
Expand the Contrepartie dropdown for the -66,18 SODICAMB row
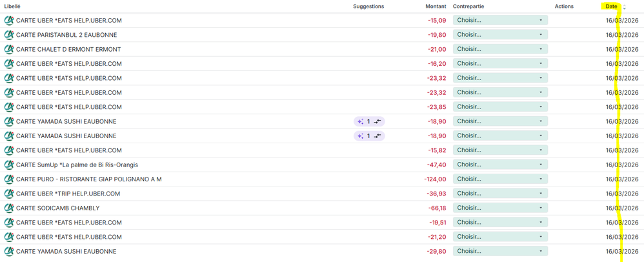coord(500,208)
